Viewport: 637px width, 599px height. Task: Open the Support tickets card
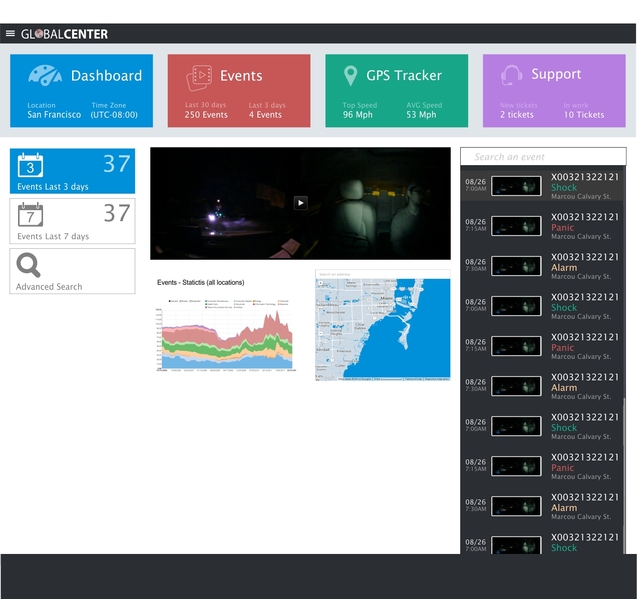pyautogui.click(x=554, y=91)
